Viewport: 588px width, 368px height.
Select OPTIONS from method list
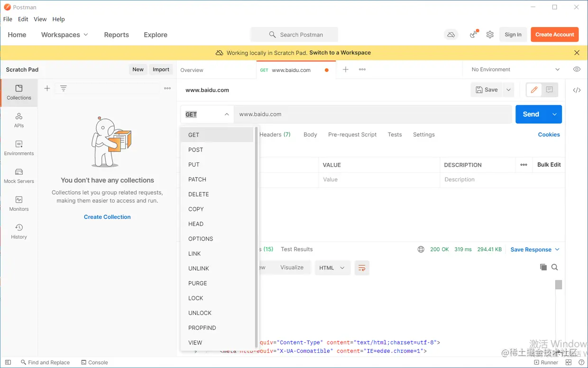(x=217, y=239)
